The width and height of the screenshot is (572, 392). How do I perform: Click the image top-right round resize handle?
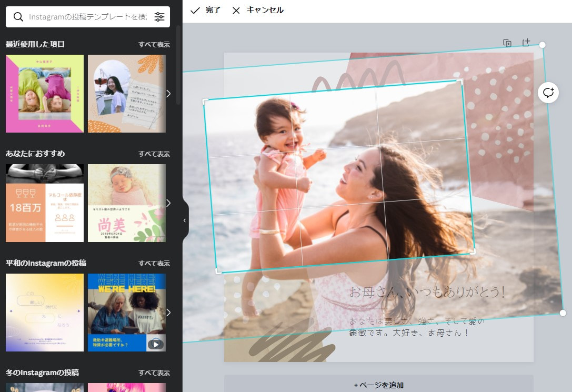[x=543, y=45]
